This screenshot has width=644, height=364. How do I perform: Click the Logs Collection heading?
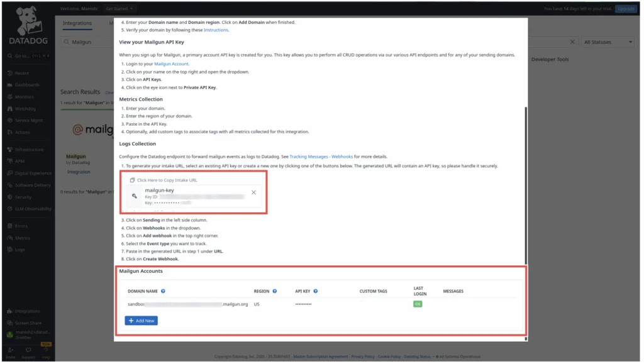pos(138,144)
